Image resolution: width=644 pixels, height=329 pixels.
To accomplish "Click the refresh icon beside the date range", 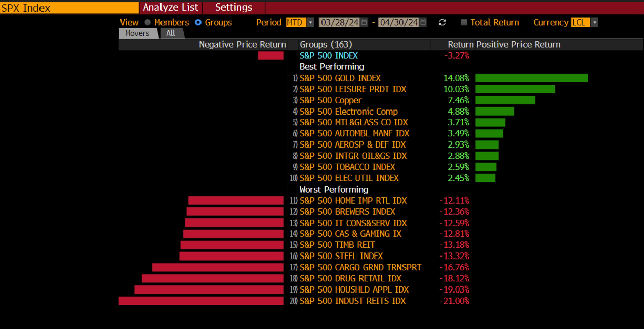I will coord(442,22).
